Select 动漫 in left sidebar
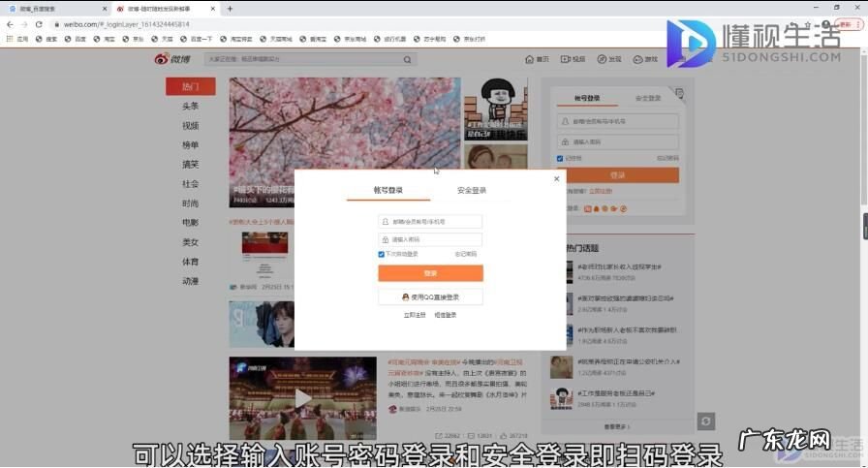The image size is (868, 468). tap(191, 281)
